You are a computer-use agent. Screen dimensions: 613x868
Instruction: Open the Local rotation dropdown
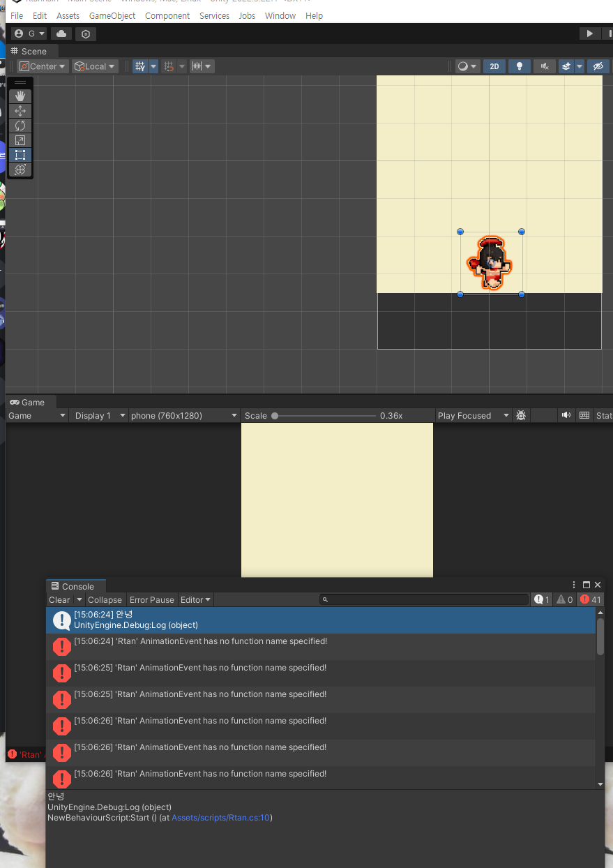pos(95,66)
